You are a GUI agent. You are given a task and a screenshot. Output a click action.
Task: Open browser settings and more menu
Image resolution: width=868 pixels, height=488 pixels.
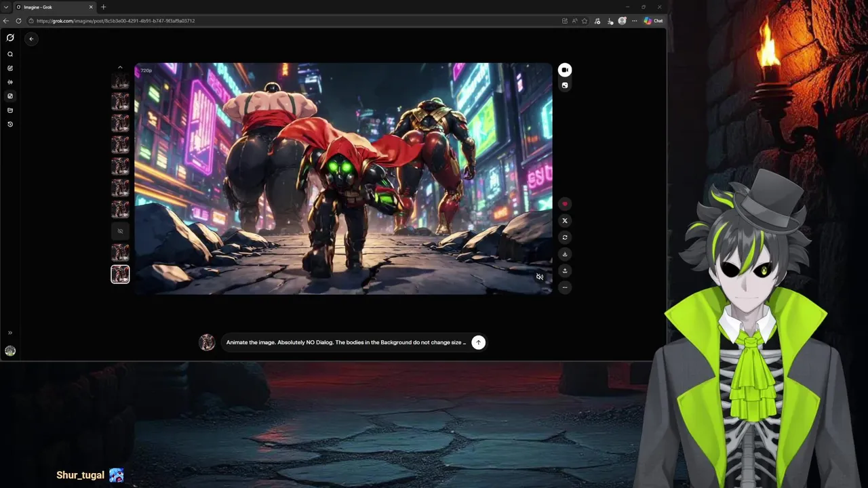tap(635, 21)
